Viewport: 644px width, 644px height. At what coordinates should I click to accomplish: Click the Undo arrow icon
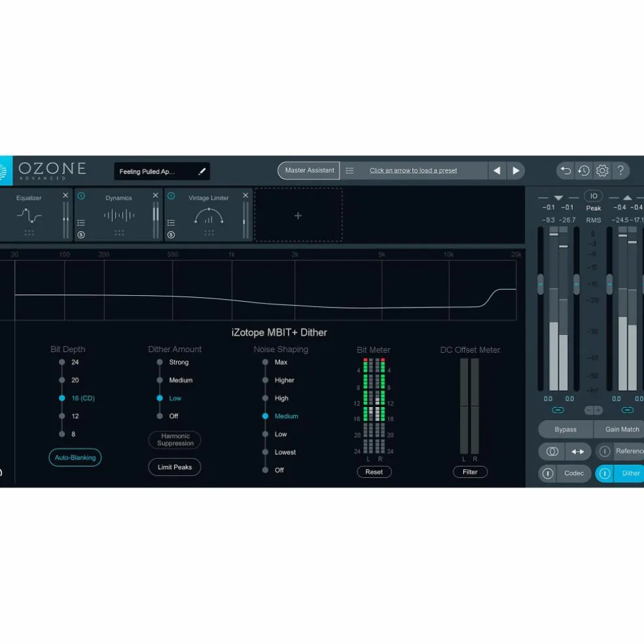pyautogui.click(x=565, y=170)
